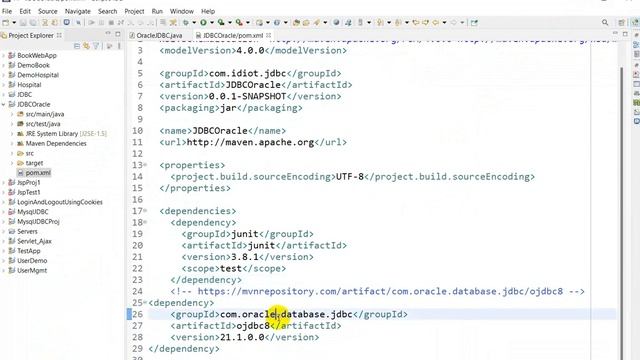Open the Project Explorer View Menu
The width and height of the screenshot is (640, 360).
coord(119,46)
